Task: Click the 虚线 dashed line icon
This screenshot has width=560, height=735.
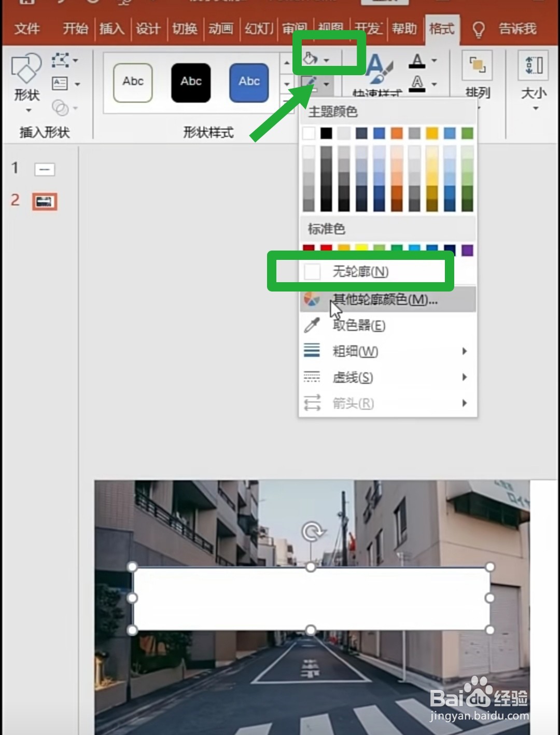Action: (x=312, y=378)
